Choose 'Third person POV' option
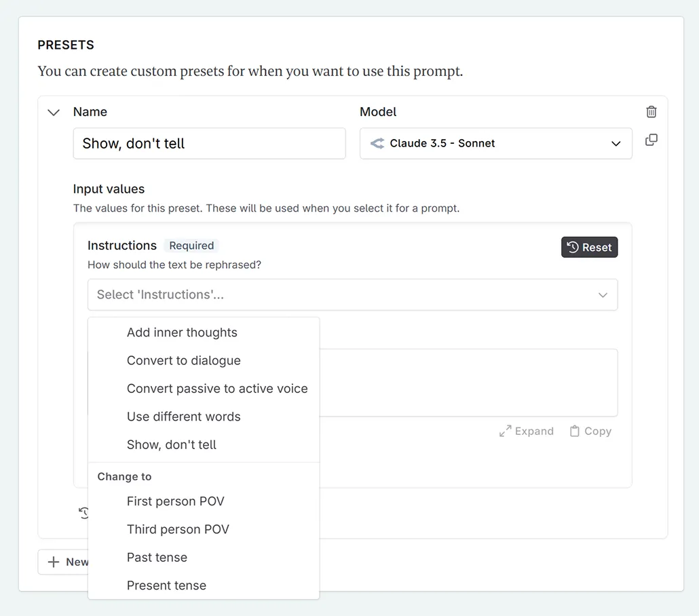Screen dimensions: 699x616 pos(178,529)
